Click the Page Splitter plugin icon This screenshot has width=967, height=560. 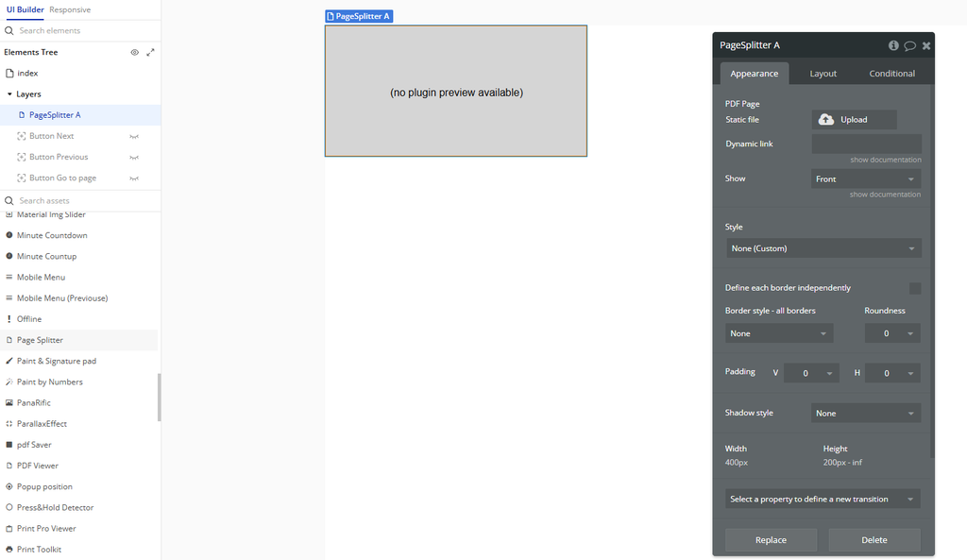click(x=9, y=339)
